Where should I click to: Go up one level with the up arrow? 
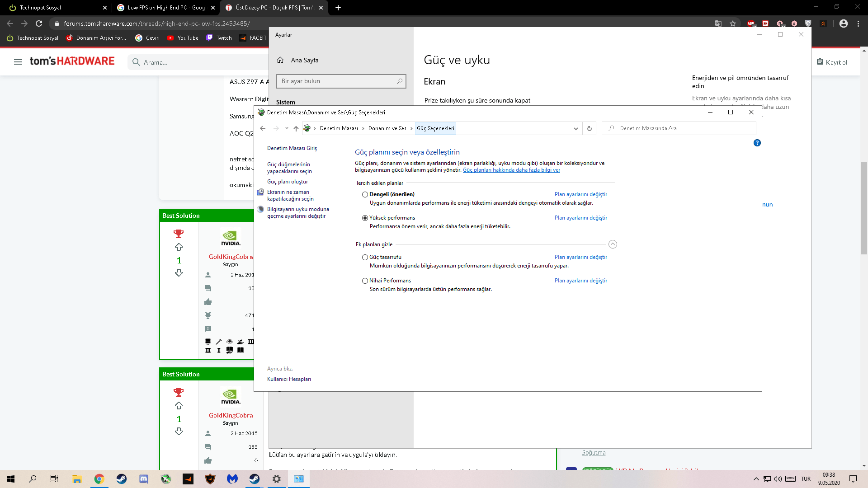(296, 128)
